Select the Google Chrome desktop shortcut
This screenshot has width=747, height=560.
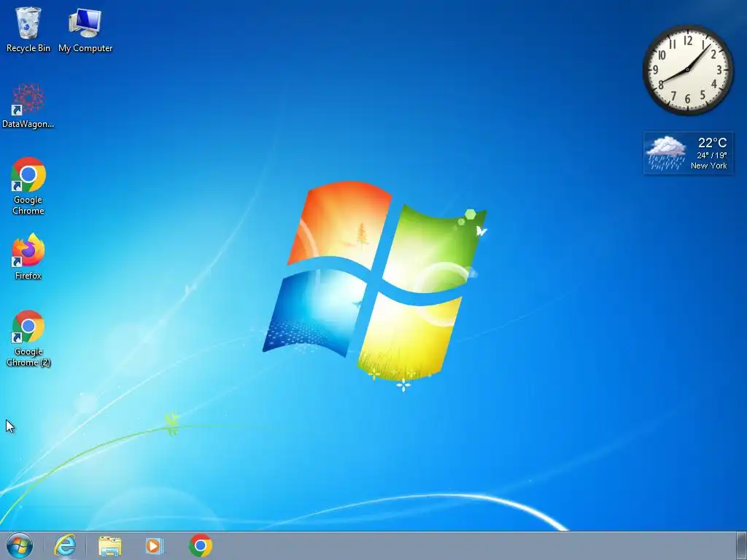(x=28, y=186)
